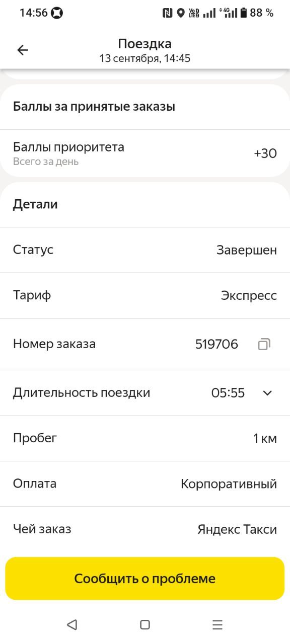Viewport: 290px width, 644px height.
Task: Tap the Android back navigation triangle
Action: pos(72,624)
